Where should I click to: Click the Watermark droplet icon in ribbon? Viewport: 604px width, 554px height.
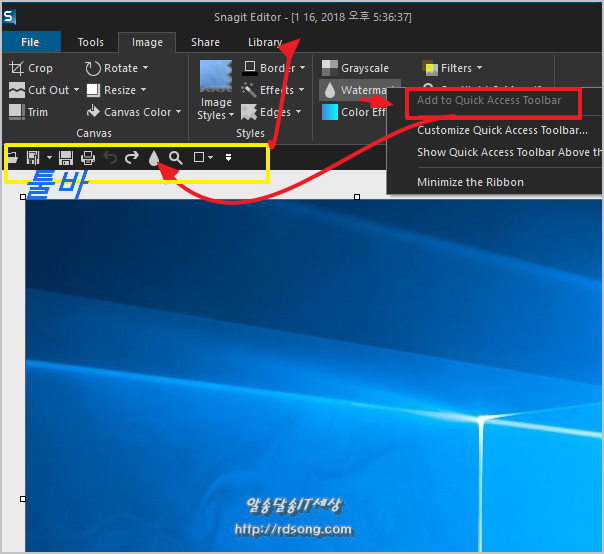(330, 90)
